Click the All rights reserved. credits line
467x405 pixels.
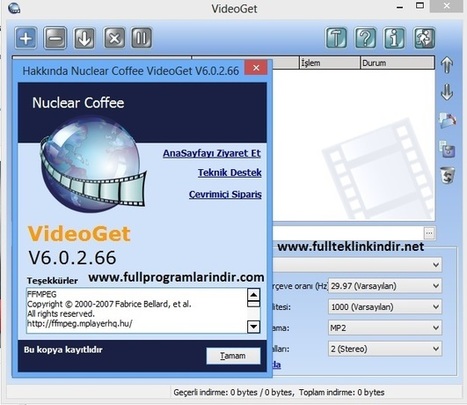[61, 314]
